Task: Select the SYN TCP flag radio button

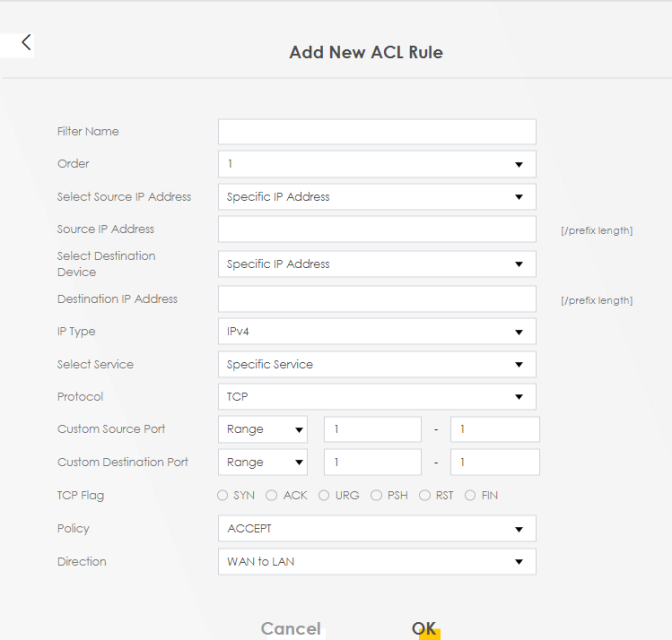Action: click(222, 495)
